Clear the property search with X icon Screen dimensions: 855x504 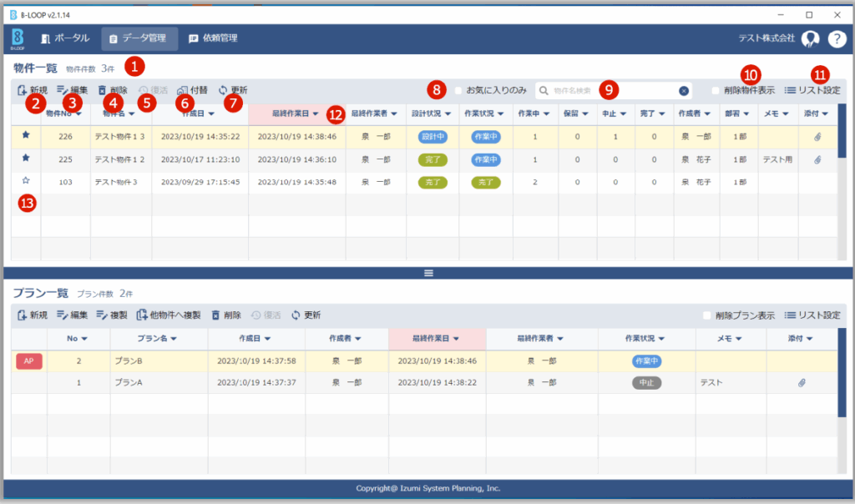(683, 90)
